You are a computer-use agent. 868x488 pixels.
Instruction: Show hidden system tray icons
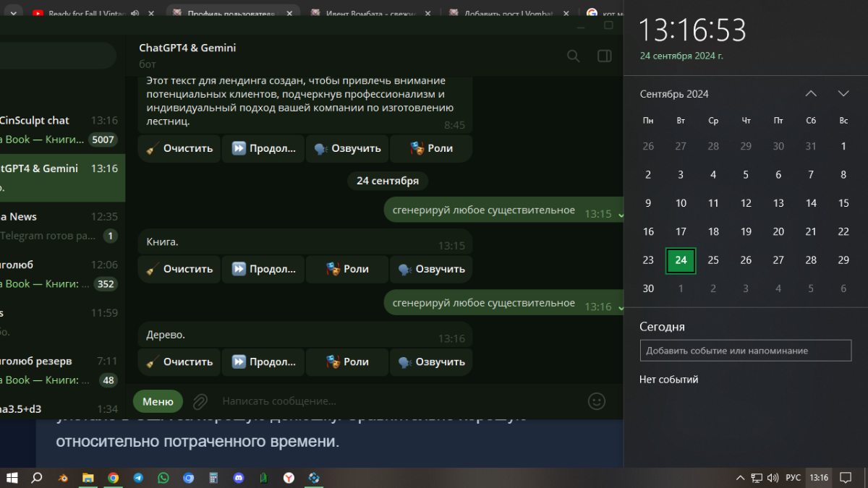(x=740, y=478)
